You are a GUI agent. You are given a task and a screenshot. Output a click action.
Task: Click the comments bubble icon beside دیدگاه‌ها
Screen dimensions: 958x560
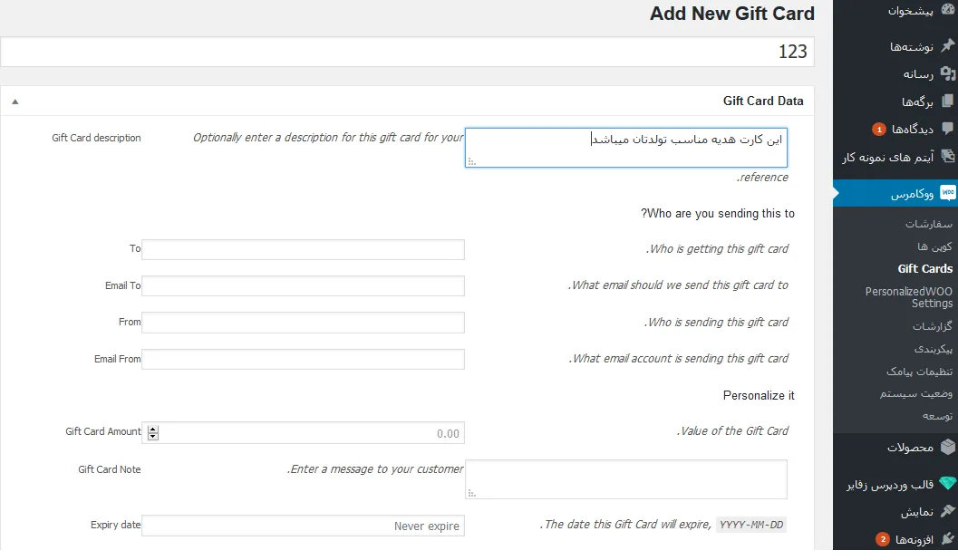pyautogui.click(x=948, y=129)
